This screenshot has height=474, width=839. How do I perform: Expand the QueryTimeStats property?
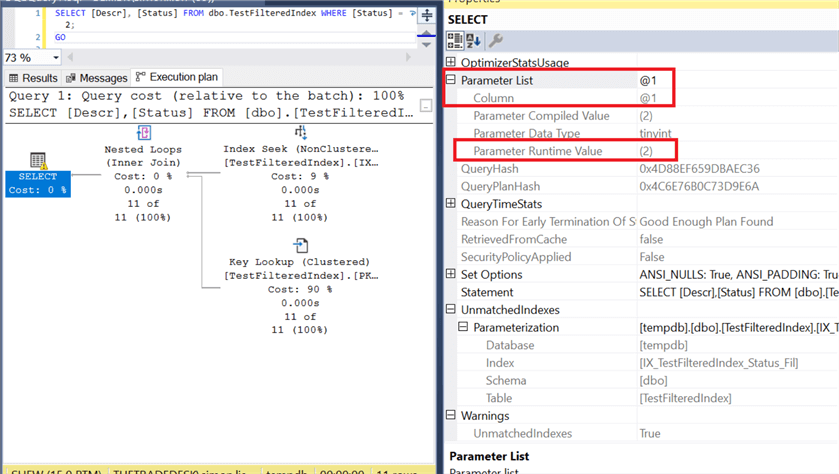(x=451, y=203)
